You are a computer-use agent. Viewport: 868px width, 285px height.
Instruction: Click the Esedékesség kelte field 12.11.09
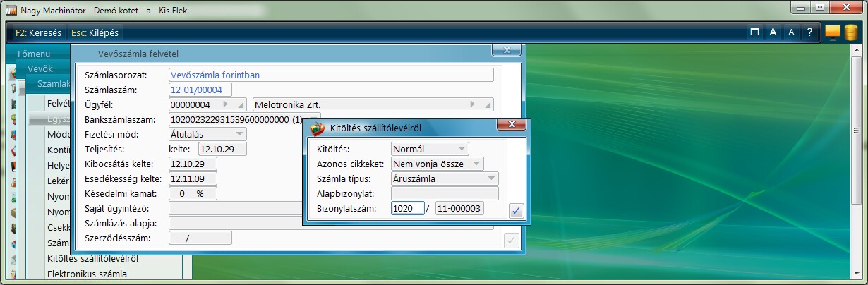(193, 178)
